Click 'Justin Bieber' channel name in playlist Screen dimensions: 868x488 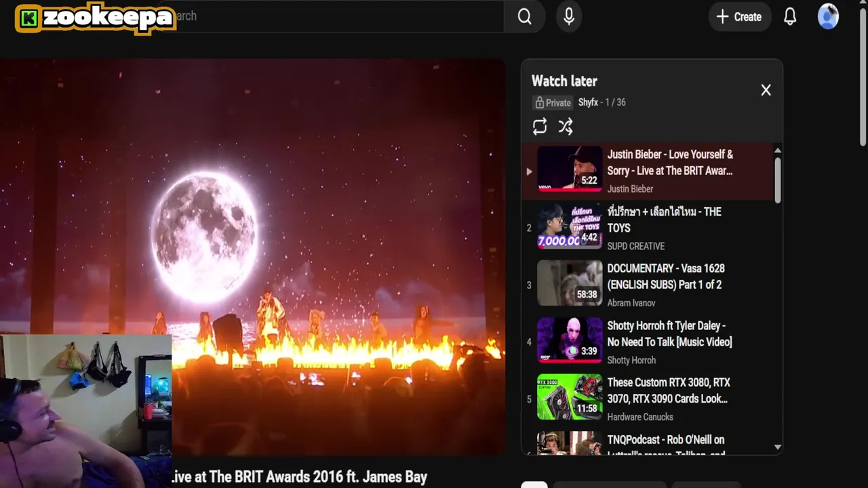(x=630, y=189)
